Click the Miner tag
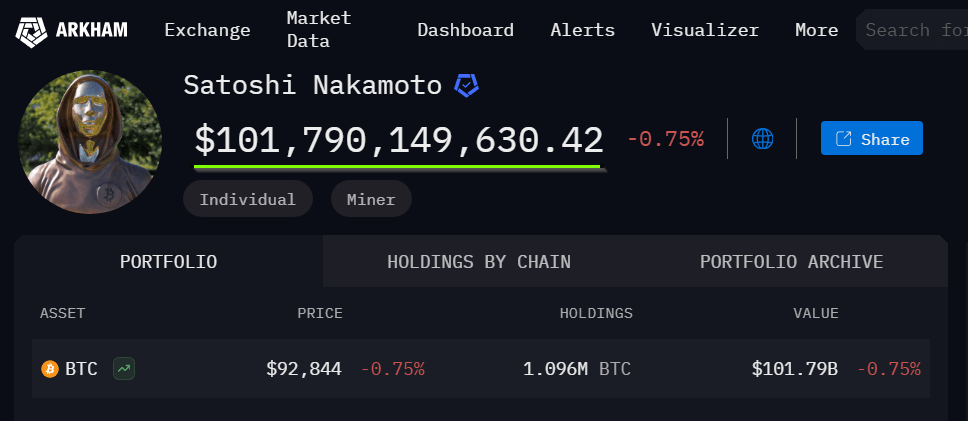968x421 pixels. point(371,199)
